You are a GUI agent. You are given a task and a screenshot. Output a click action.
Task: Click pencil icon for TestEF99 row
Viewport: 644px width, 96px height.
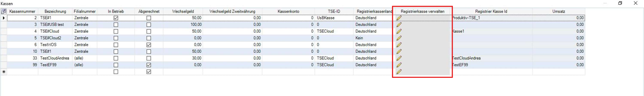(399, 65)
